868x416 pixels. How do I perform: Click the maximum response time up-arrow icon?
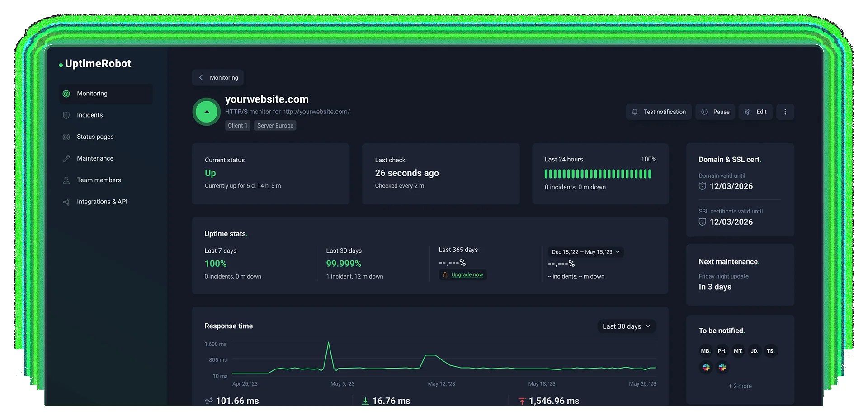pos(522,401)
